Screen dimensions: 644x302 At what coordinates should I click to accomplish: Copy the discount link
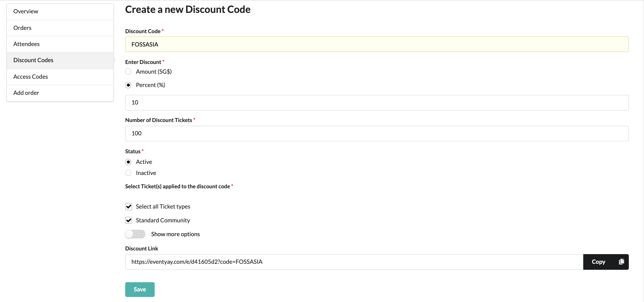606,262
